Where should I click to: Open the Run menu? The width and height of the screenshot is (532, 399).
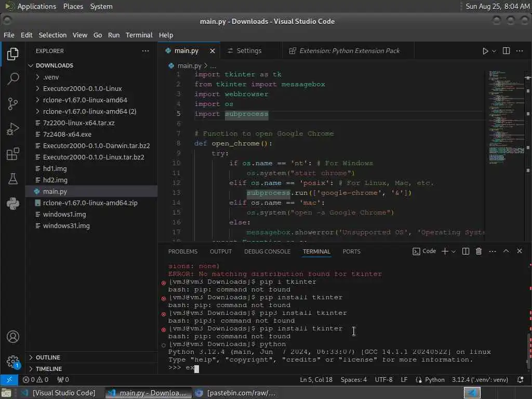(x=114, y=35)
